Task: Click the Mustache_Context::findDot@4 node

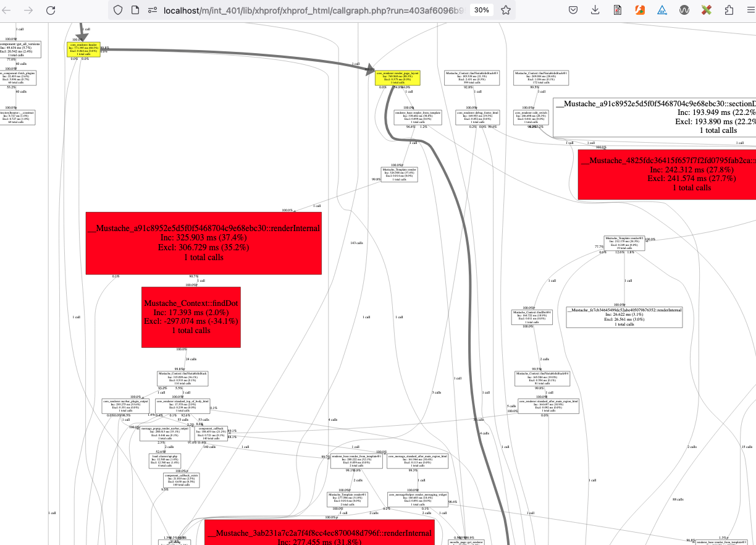Action: 532,317
